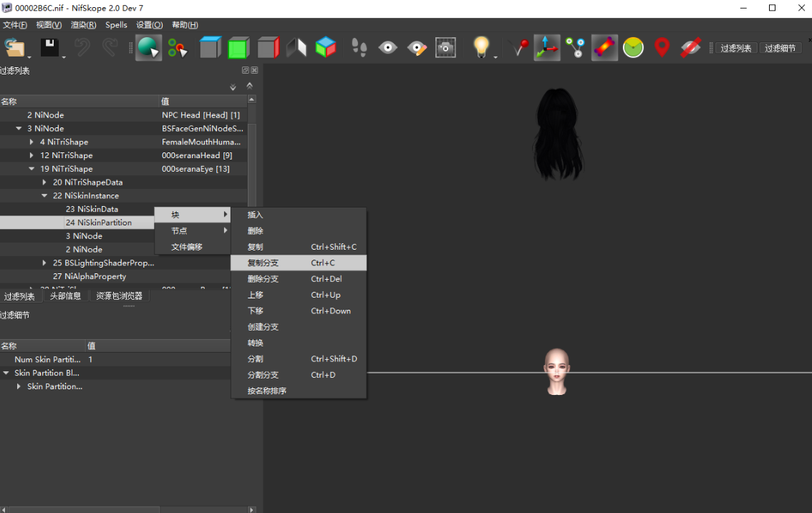Float the 过滤列表 panel with undock icon

coord(246,70)
